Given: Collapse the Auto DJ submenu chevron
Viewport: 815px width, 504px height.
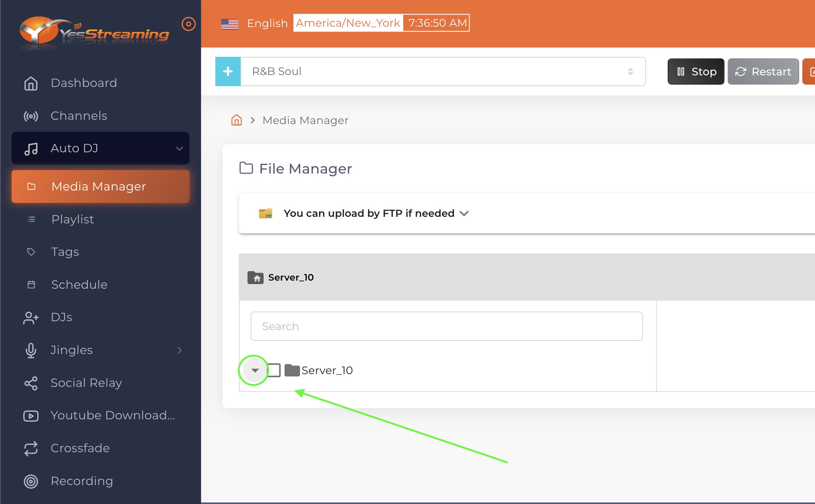Looking at the screenshot, I should click(x=179, y=148).
